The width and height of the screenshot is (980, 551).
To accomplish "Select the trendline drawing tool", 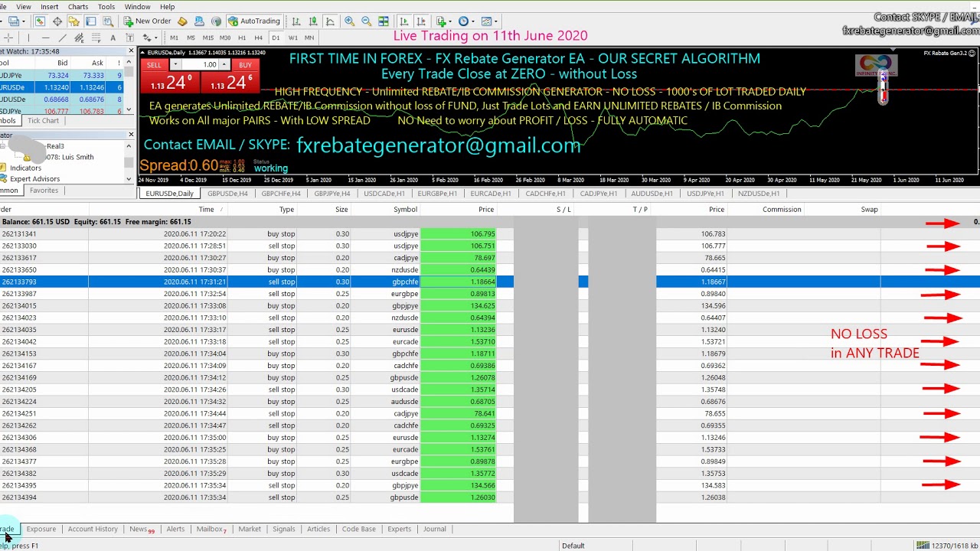I will point(62,37).
